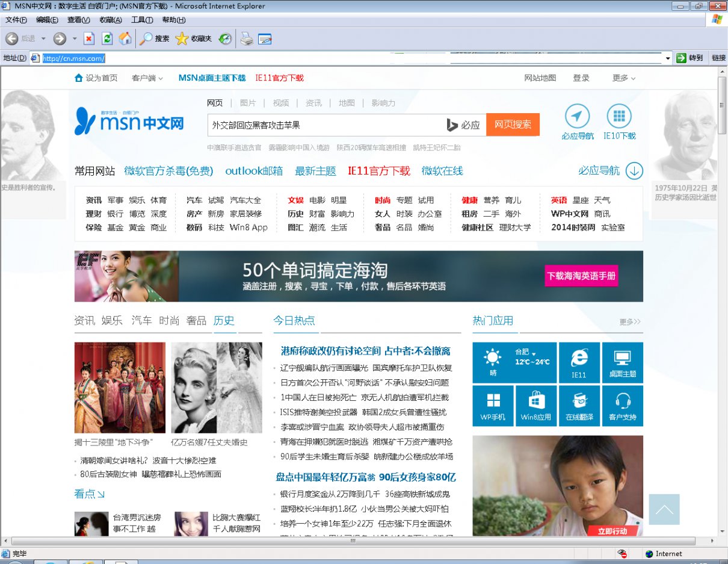Open the Win8应用 app tile

pos(536,406)
